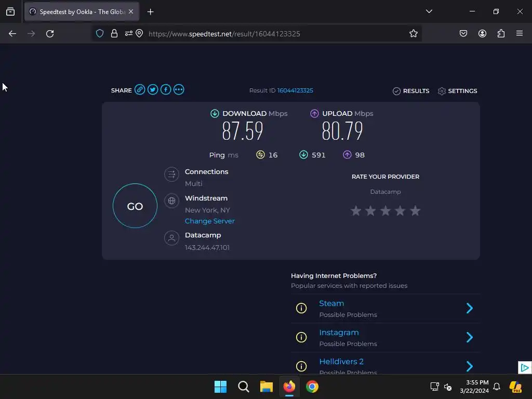View site security padlock info
Image resolution: width=532 pixels, height=399 pixels.
pos(114,33)
